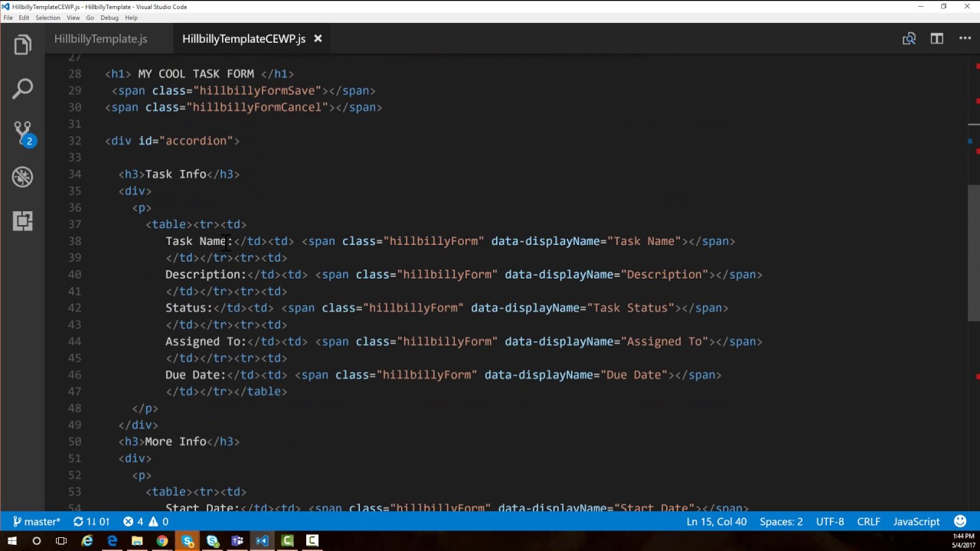Click the synchronize changes status bar item
The height and width of the screenshot is (551, 980).
(92, 522)
